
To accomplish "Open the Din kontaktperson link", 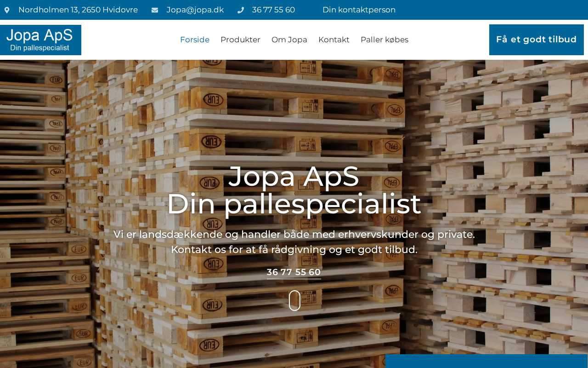I will (x=359, y=10).
